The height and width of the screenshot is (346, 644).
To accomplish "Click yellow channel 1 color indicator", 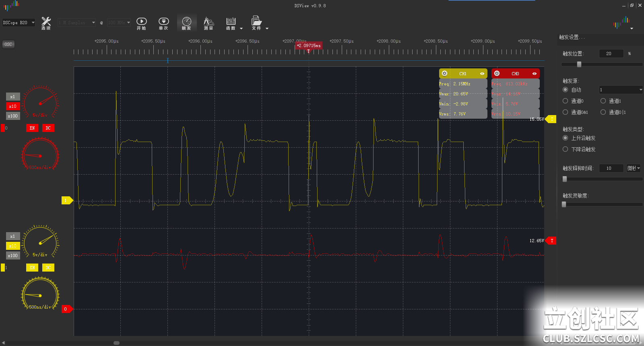I will pyautogui.click(x=3, y=268).
